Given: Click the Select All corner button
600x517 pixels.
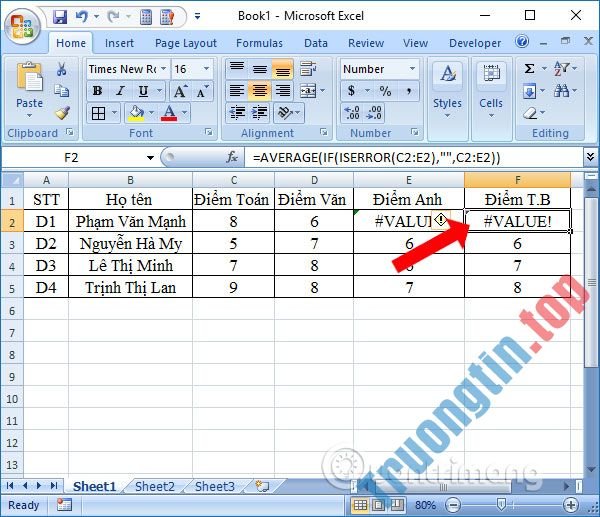Looking at the screenshot, I should point(13,180).
